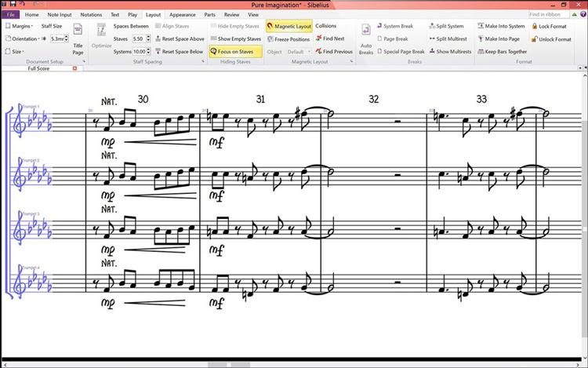The width and height of the screenshot is (588, 368).
Task: Click Reset Space Below
Action: pos(179,51)
